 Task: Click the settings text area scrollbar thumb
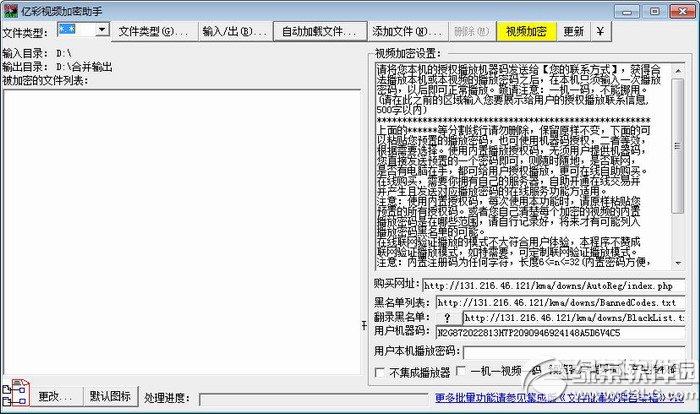click(678, 146)
